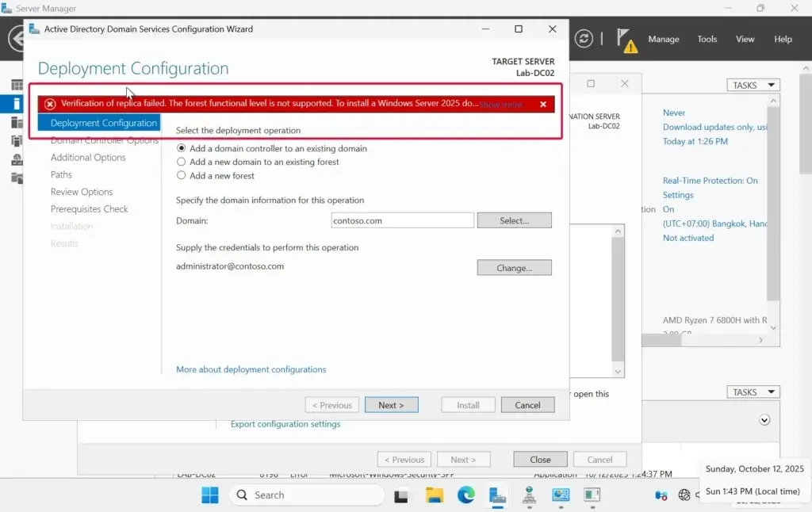Open the Manage menu
This screenshot has width=812, height=512.
(x=664, y=39)
